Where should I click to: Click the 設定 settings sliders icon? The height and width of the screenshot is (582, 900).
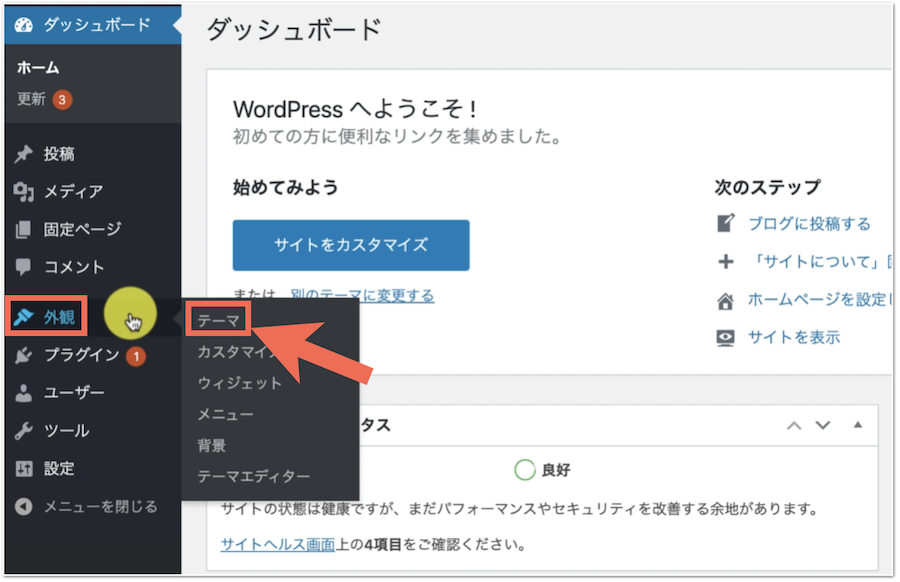click(25, 469)
